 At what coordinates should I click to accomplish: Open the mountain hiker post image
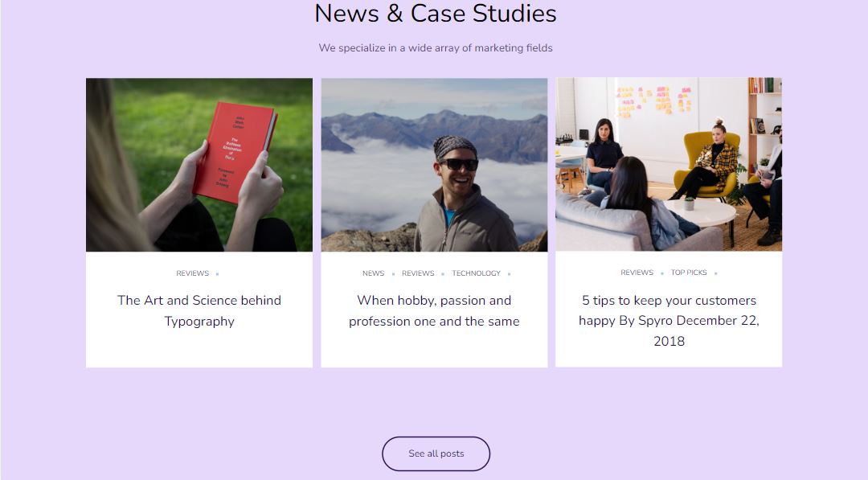(434, 165)
